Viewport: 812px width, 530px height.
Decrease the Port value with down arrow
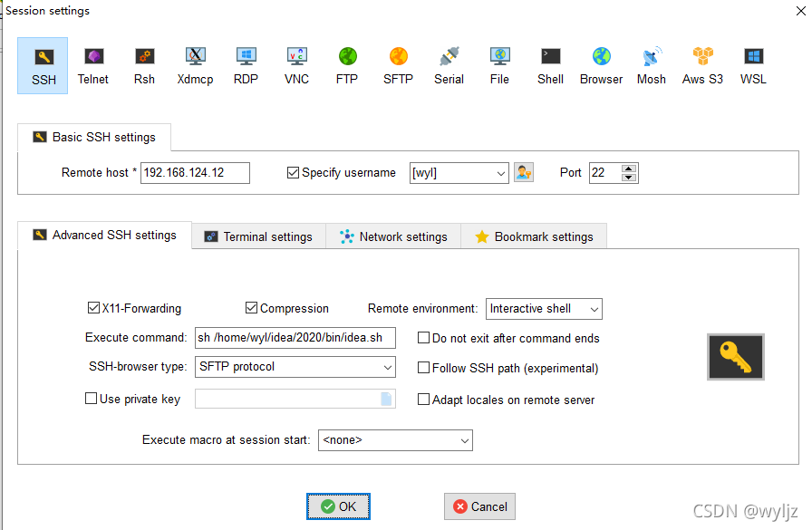(x=629, y=178)
